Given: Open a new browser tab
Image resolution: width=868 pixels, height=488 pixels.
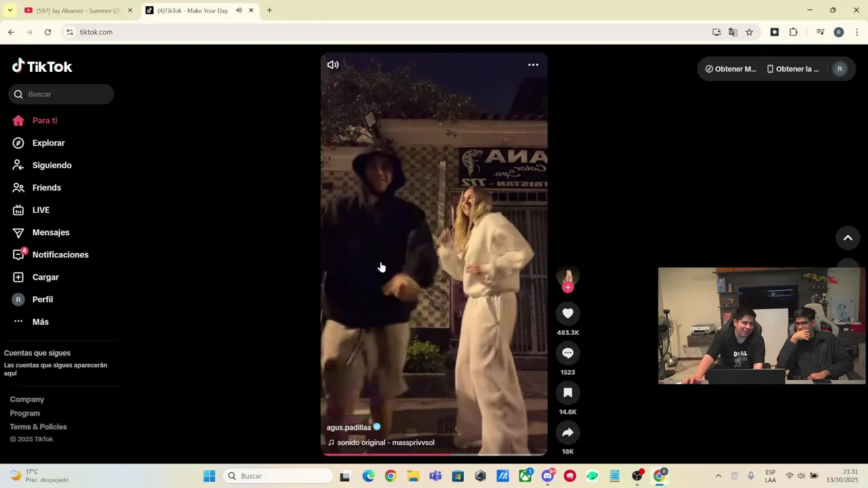Looking at the screenshot, I should point(269,11).
